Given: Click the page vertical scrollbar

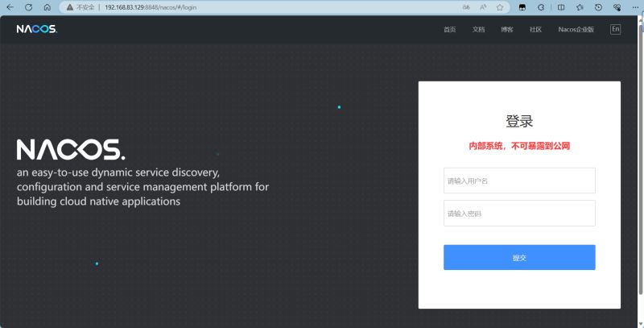Looking at the screenshot, I should tap(641, 158).
